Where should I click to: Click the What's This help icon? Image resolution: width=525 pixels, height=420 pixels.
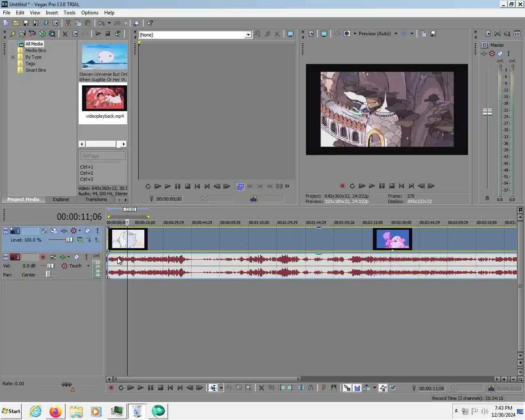tap(150, 23)
